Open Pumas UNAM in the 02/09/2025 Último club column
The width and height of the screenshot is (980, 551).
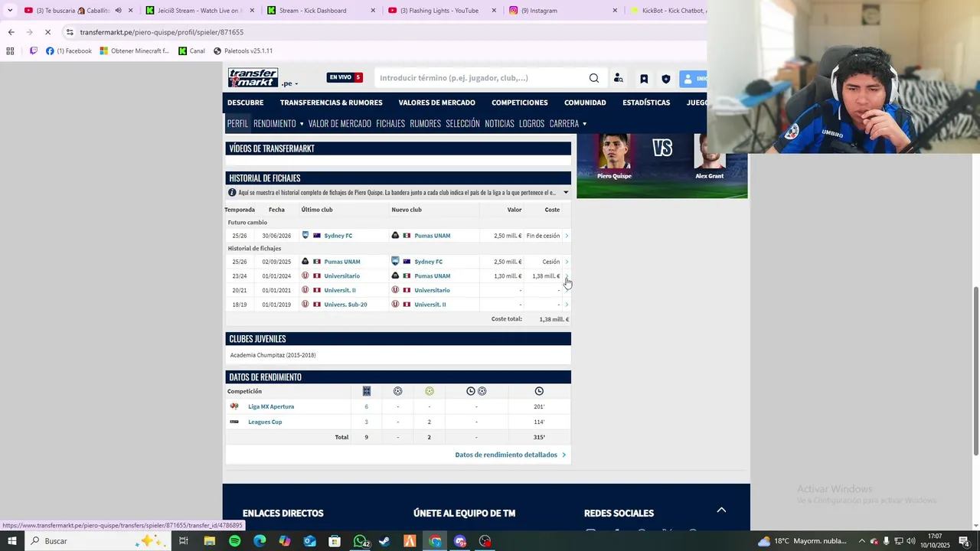click(x=341, y=262)
